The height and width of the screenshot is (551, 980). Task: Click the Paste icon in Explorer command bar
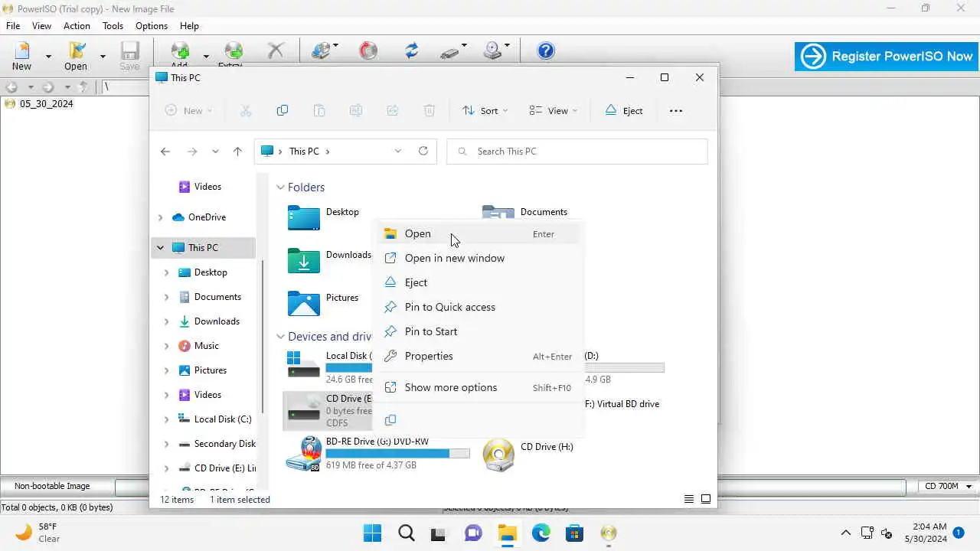[319, 110]
